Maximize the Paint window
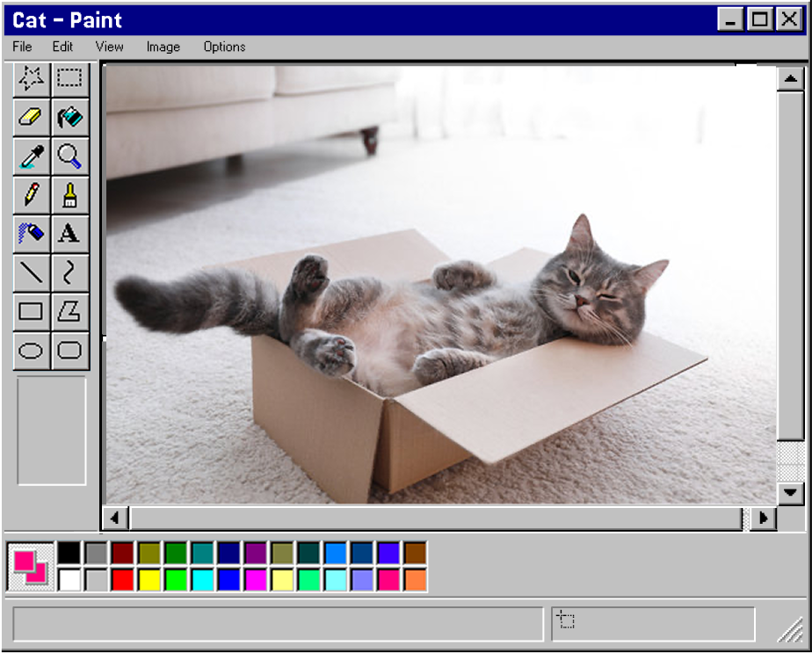Viewport: 812px width, 653px height. (758, 20)
